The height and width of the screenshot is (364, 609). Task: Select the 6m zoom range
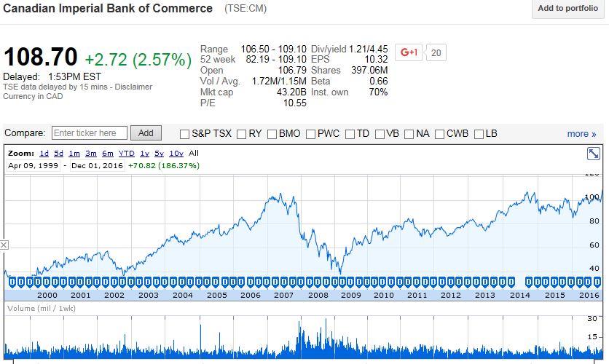(108, 154)
